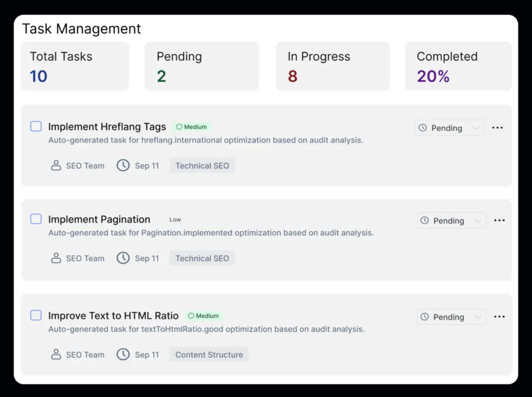The height and width of the screenshot is (397, 532).
Task: Open the ellipsis menu for Implement Hreflang Tags
Action: coord(497,128)
